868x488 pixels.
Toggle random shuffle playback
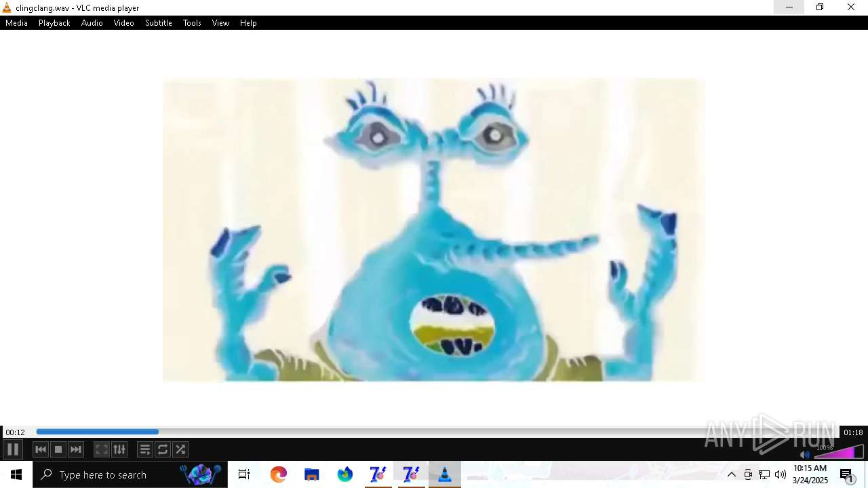(180, 449)
